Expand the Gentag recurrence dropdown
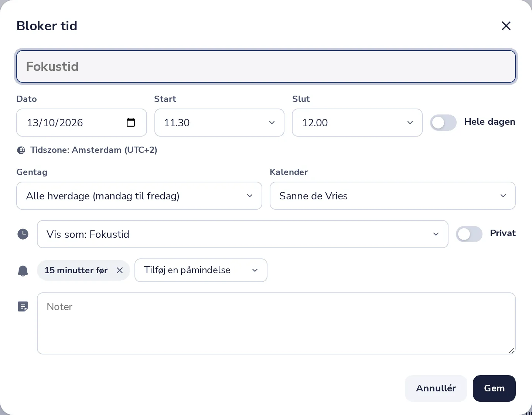 click(x=139, y=196)
